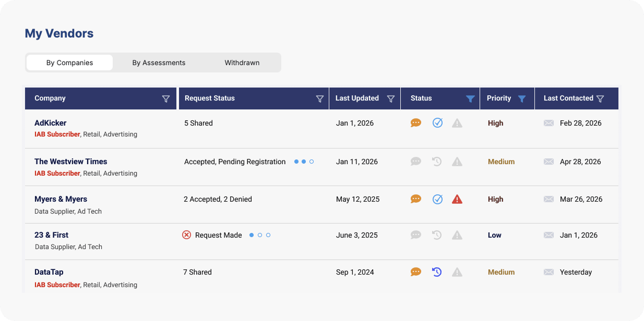Image resolution: width=644 pixels, height=321 pixels.
Task: Open 23 & First gray comment icon
Action: tap(416, 235)
